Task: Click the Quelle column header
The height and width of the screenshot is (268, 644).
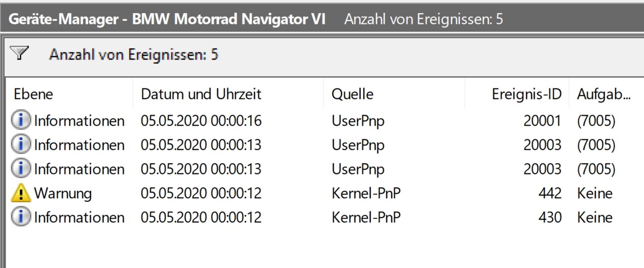Action: (352, 94)
